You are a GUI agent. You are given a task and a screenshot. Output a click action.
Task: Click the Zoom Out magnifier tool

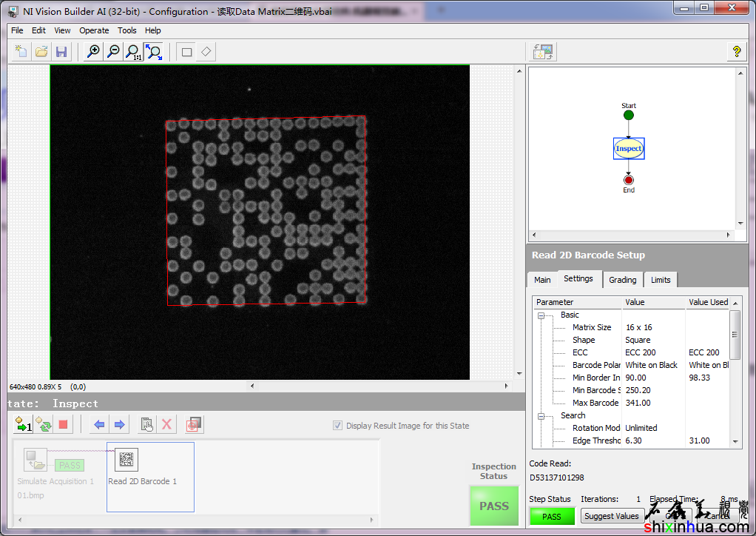(x=113, y=52)
